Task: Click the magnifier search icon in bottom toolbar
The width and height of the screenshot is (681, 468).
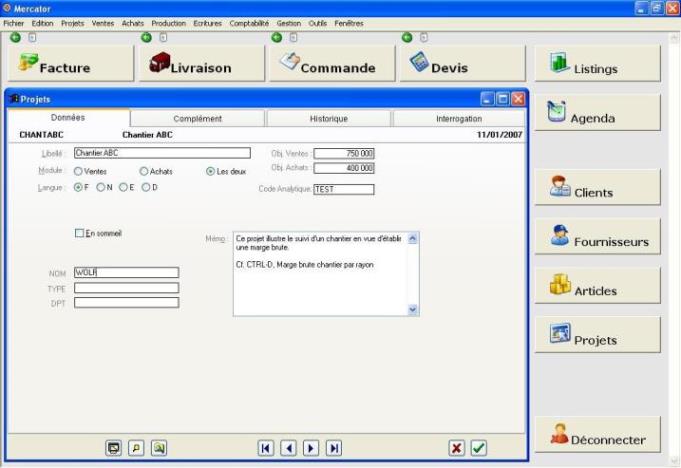Action: pyautogui.click(x=136, y=448)
